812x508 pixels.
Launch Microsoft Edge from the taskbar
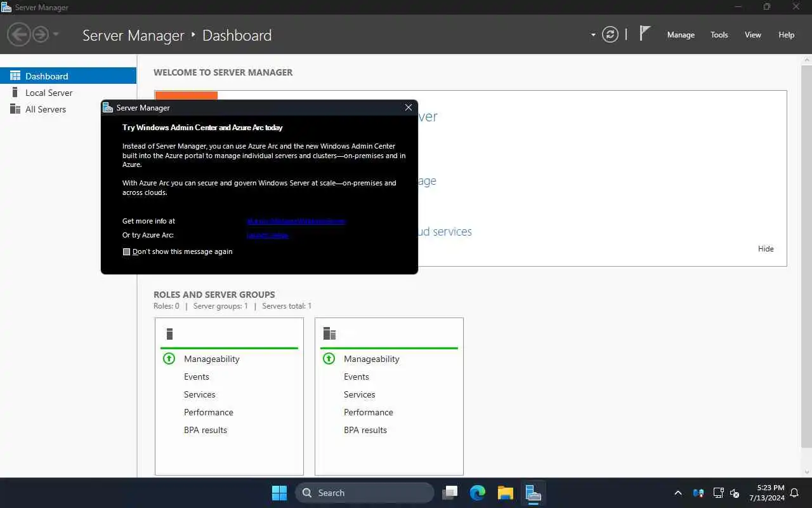pos(478,493)
